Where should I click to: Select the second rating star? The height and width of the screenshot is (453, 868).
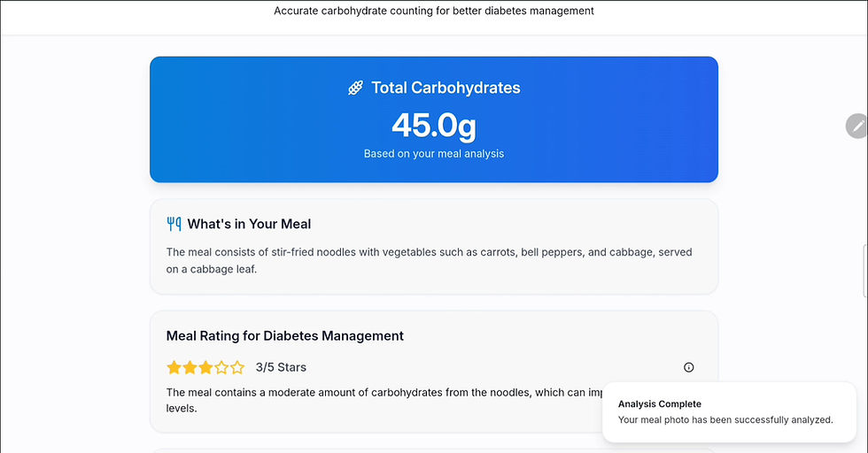(x=190, y=367)
